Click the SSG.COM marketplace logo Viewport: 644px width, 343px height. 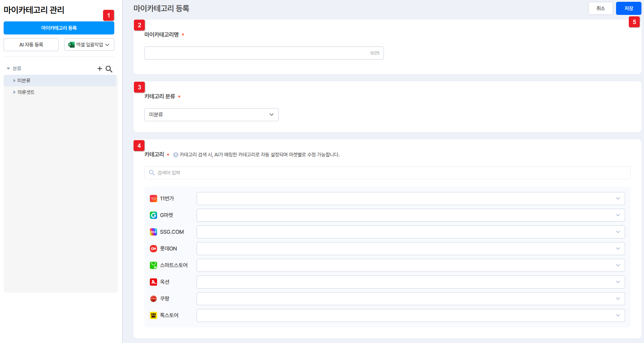[153, 232]
